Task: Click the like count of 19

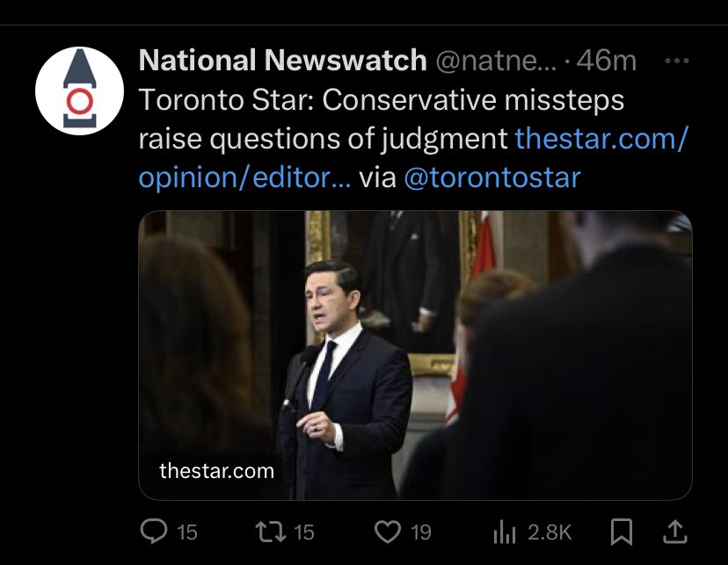Action: coord(420,532)
